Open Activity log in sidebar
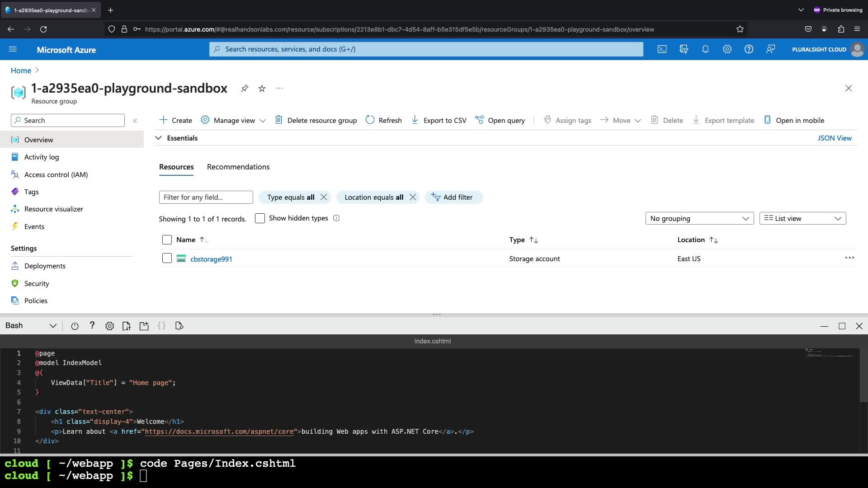This screenshot has height=488, width=868. 42,157
